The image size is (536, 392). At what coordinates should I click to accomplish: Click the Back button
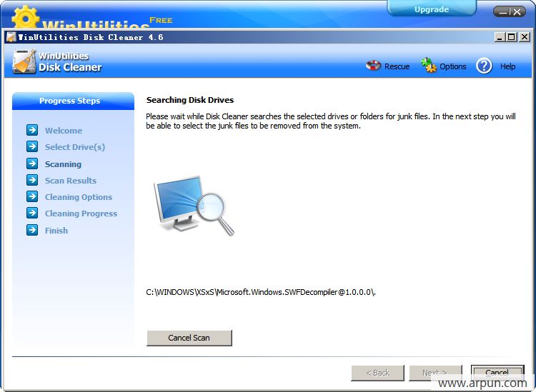point(377,373)
